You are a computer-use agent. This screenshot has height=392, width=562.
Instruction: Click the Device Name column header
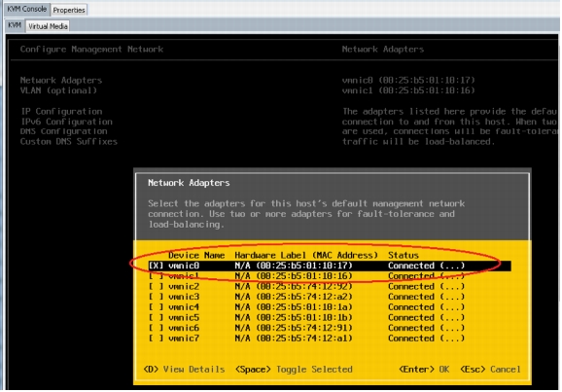point(196,256)
